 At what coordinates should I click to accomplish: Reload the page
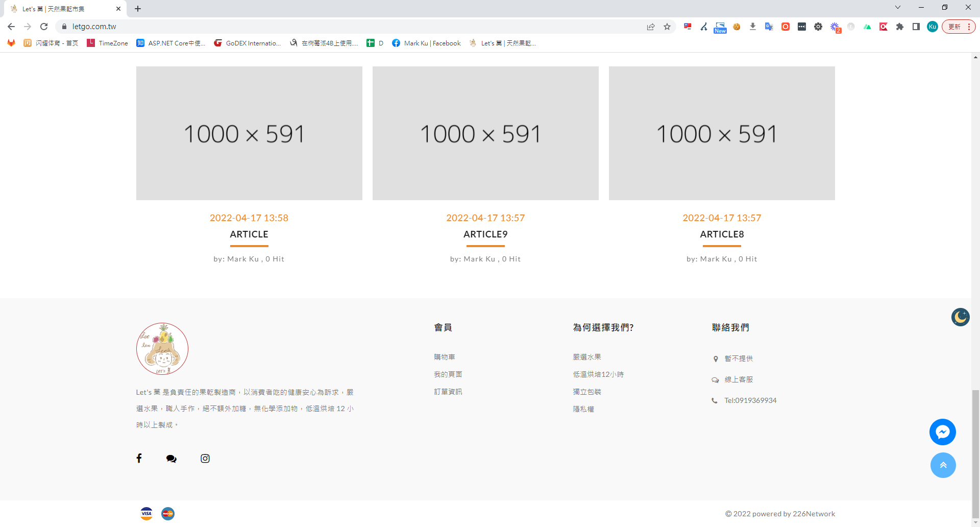point(44,27)
